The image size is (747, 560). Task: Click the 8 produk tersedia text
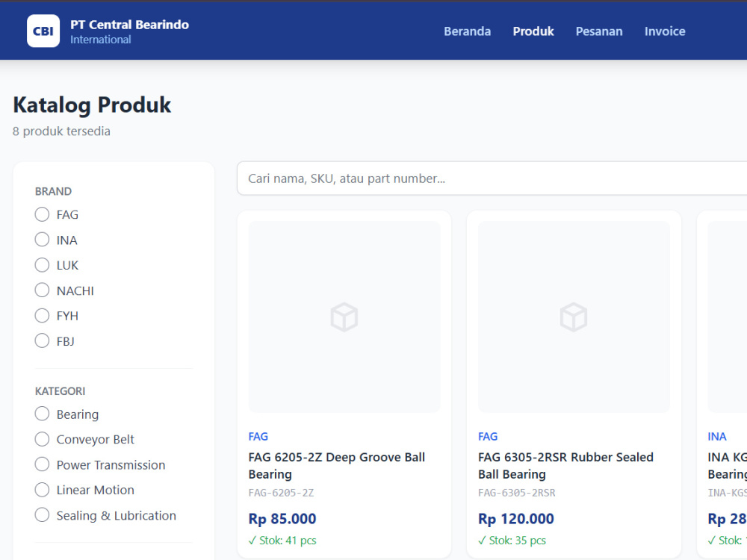(61, 131)
